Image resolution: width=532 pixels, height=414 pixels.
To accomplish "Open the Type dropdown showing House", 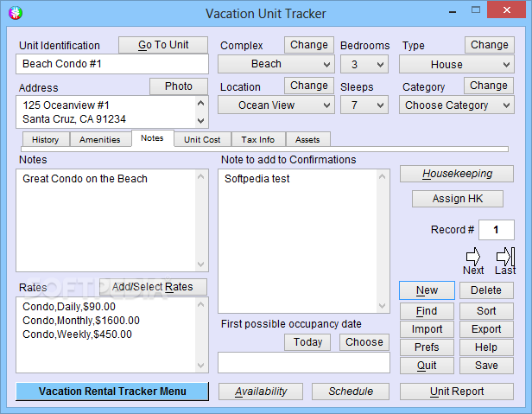I will 457,64.
